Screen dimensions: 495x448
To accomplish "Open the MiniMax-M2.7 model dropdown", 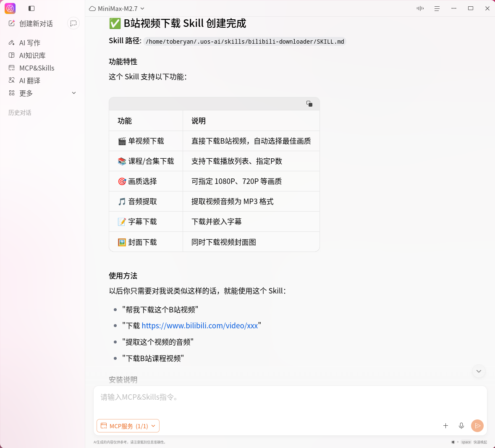I will click(x=117, y=8).
